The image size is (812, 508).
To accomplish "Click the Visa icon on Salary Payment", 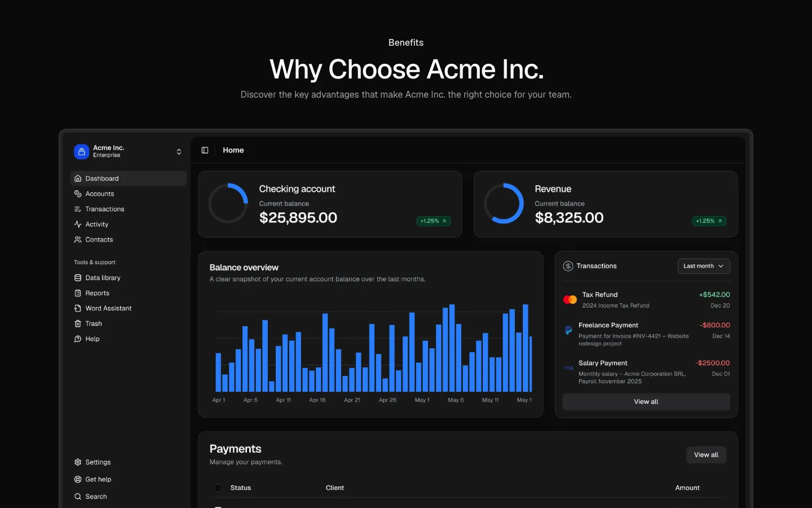I will (568, 368).
